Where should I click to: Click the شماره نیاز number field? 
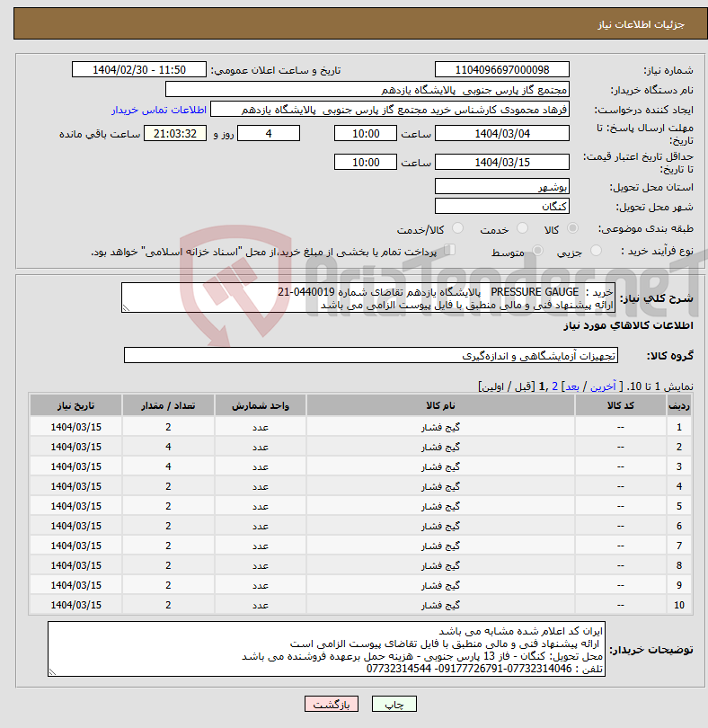pyautogui.click(x=502, y=69)
